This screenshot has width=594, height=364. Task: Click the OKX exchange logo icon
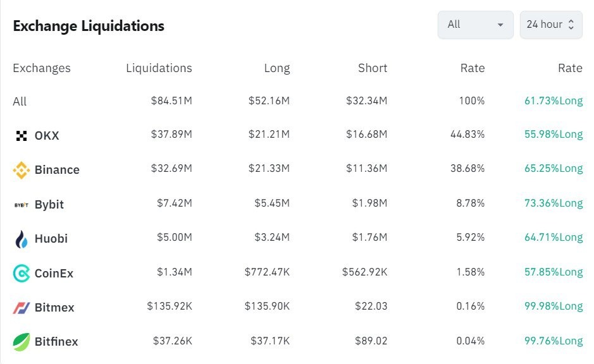tap(22, 136)
